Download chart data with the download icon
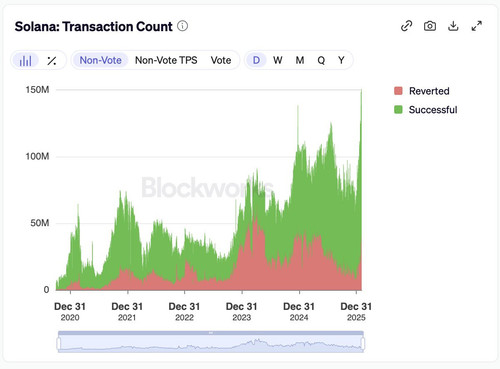The height and width of the screenshot is (369, 500). point(453,26)
